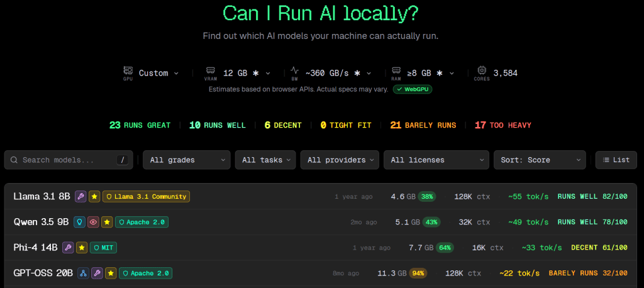
Task: Open the All providers dropdown
Action: [x=340, y=160]
